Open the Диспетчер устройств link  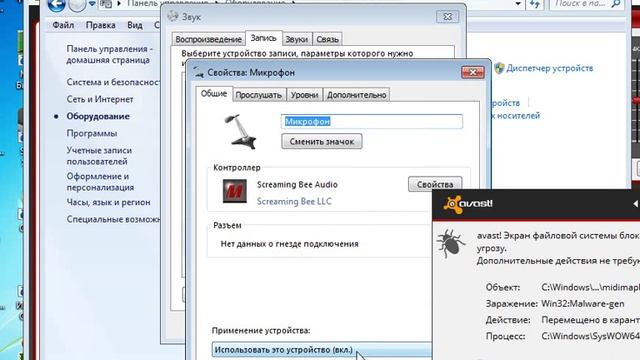point(550,68)
